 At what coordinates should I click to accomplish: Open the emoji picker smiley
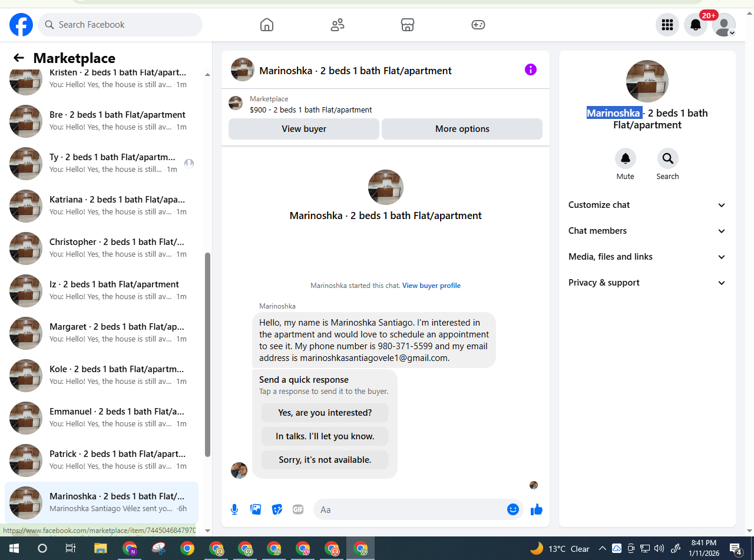(513, 509)
